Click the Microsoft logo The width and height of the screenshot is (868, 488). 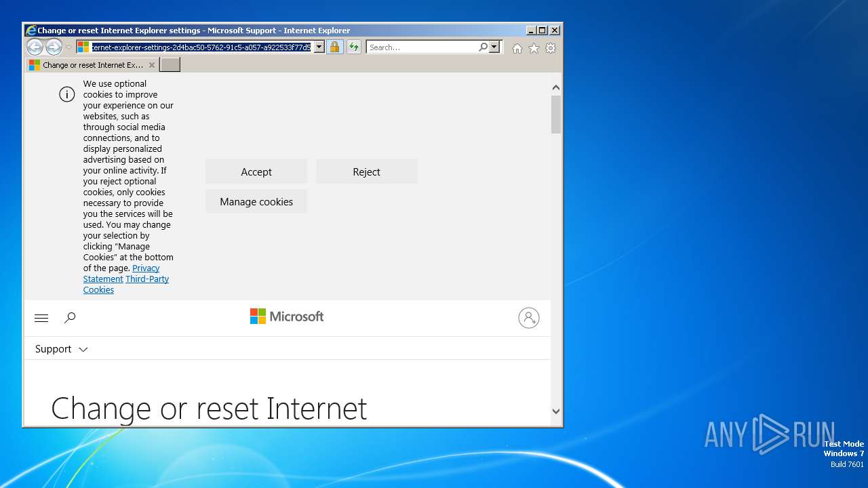(287, 317)
